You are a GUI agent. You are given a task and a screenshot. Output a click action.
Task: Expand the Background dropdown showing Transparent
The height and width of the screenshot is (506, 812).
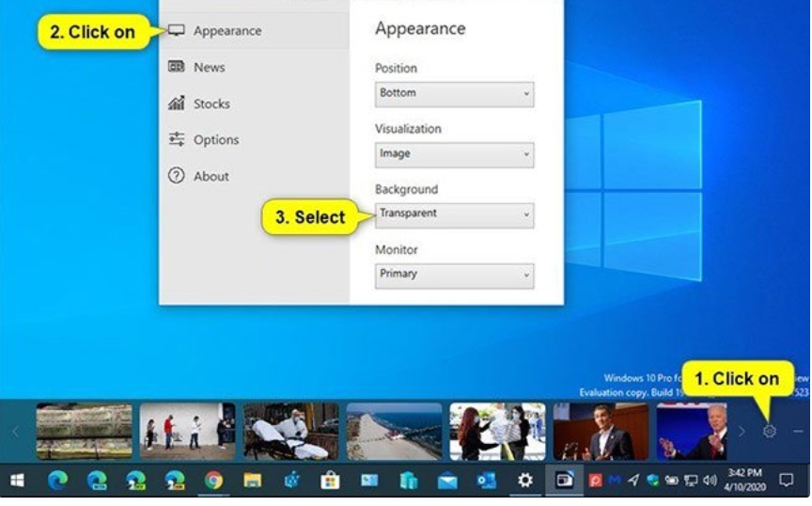click(454, 214)
